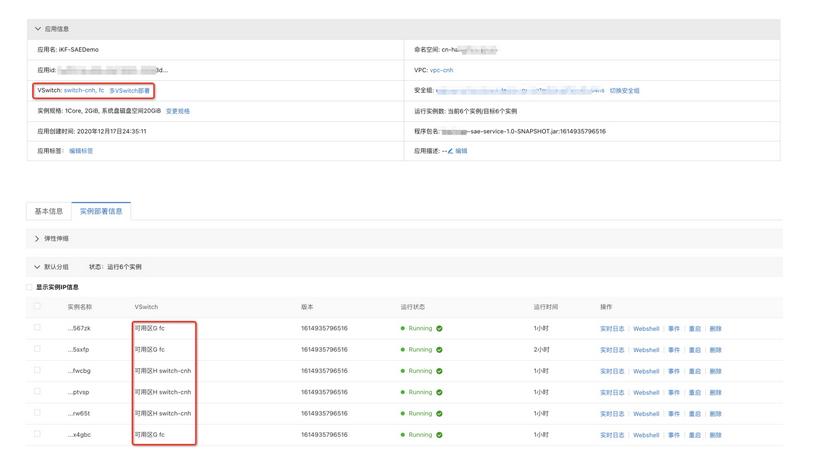Select the 实例部署信息 tab
Screen dimensions: 814x461
[x=101, y=211]
